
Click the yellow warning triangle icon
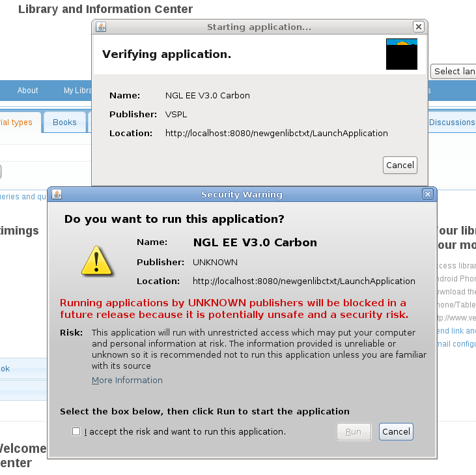(x=96, y=261)
